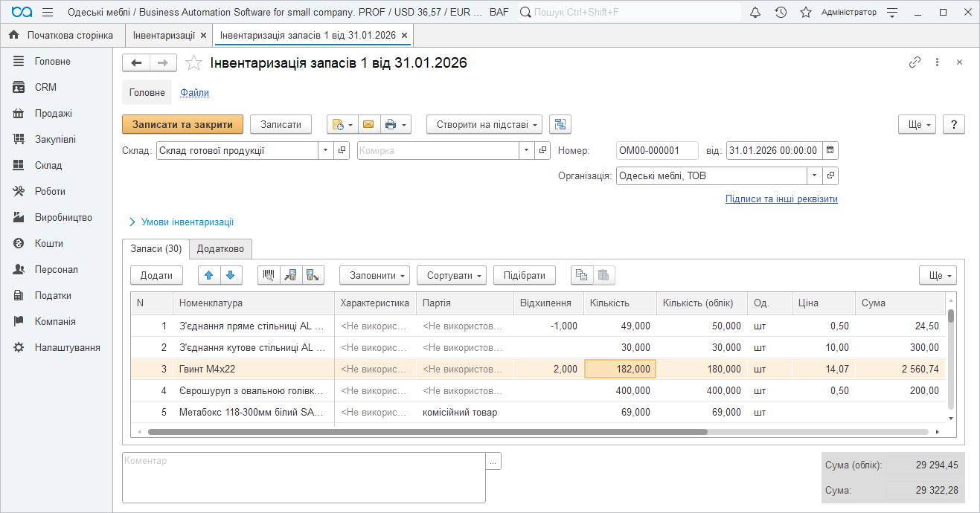Image resolution: width=980 pixels, height=513 pixels.
Task: Expand the Умови інвентаризації section
Action: (182, 222)
